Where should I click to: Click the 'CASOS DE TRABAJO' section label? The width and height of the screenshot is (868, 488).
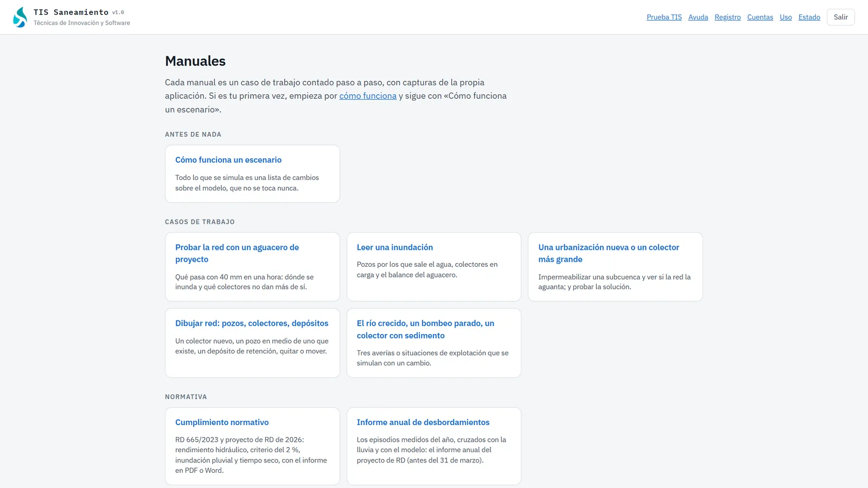click(x=200, y=222)
